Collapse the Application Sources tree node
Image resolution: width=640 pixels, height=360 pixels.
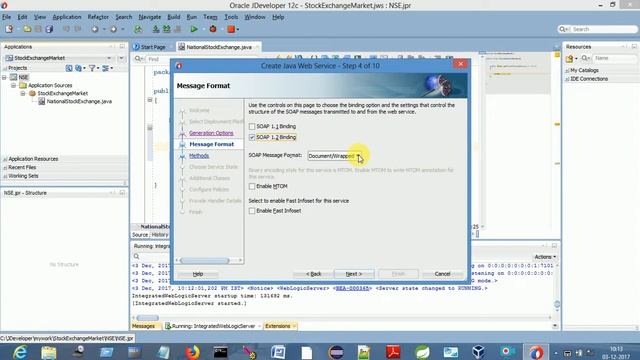pos(13,85)
